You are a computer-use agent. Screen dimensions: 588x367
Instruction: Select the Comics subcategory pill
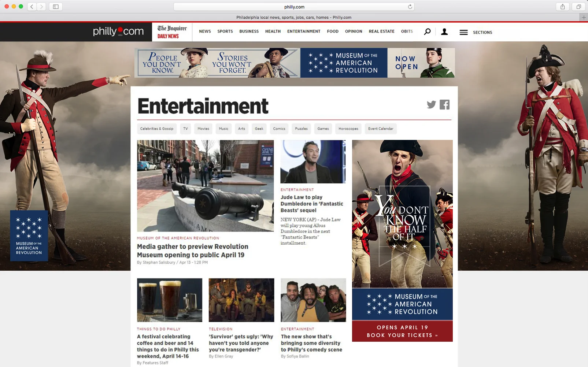tap(279, 129)
